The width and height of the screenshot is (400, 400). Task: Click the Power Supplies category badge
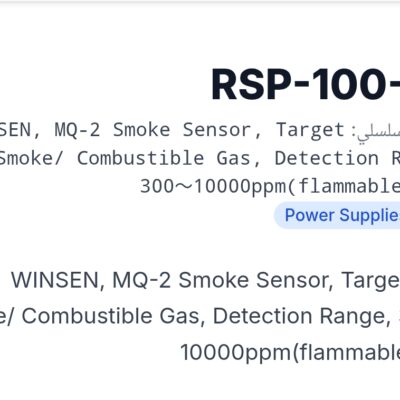click(337, 215)
